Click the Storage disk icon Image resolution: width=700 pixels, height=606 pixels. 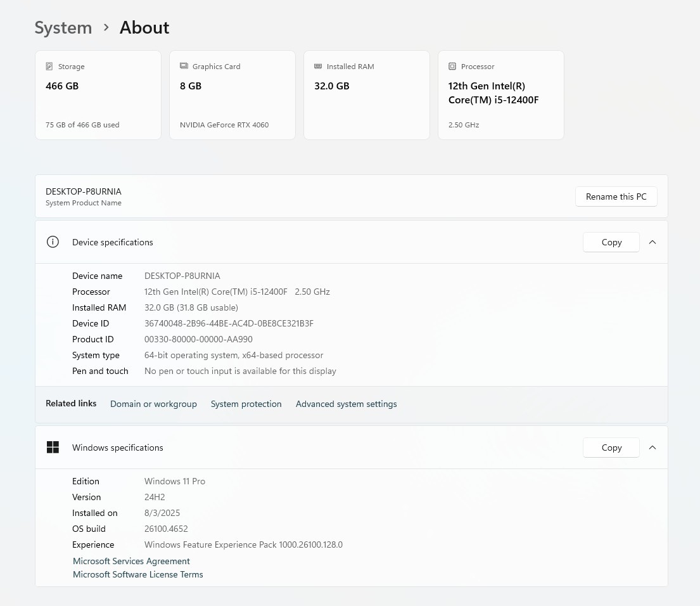pyautogui.click(x=49, y=67)
